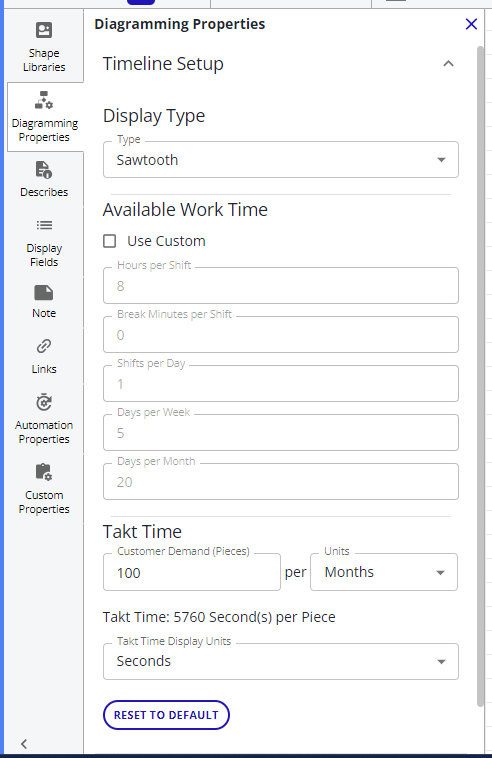Image resolution: width=492 pixels, height=758 pixels.
Task: Collapse the sidebar with the left chevron
Action: [24, 743]
